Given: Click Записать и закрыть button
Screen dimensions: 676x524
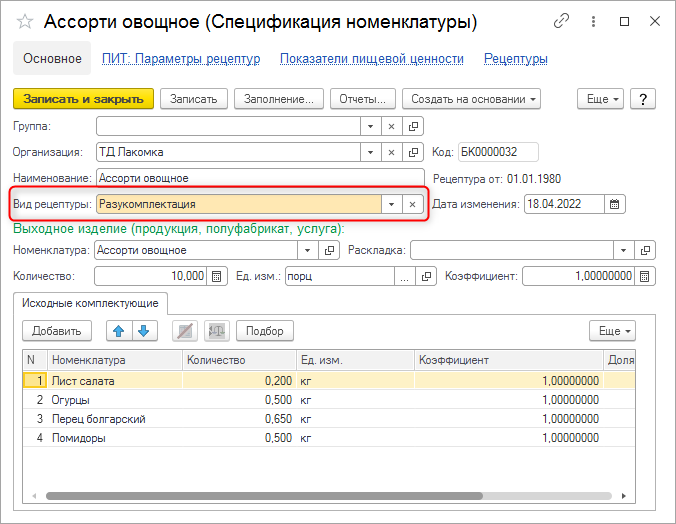Looking at the screenshot, I should (83, 98).
